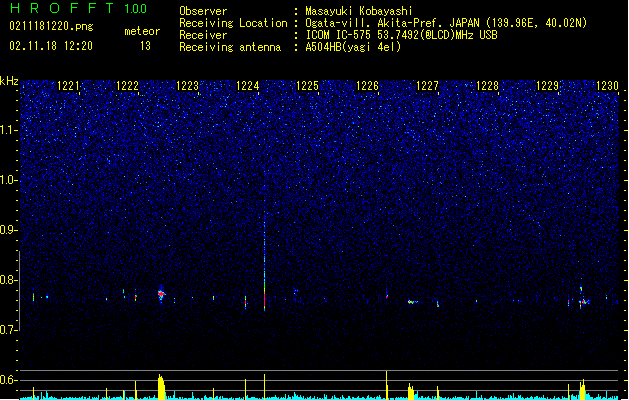Viewport: 629px width, 400px height.
Task: Click the Ogata-vill. Akita-Pref. JAPAN location text
Action: (x=446, y=23)
